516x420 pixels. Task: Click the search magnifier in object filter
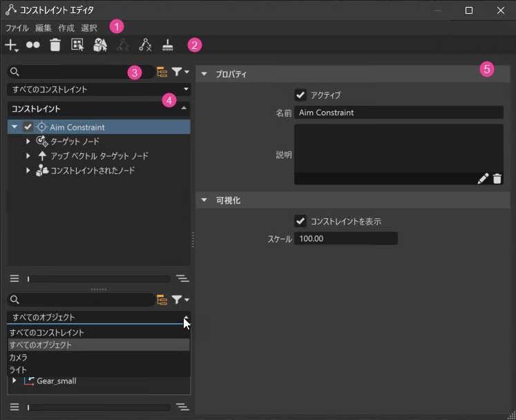15,300
